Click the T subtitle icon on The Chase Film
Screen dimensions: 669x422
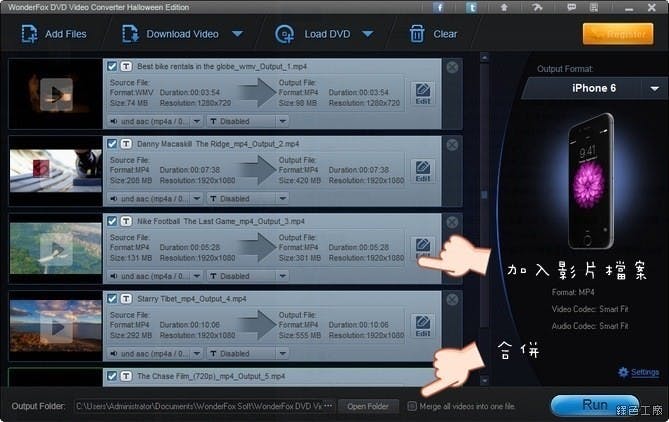[126, 376]
